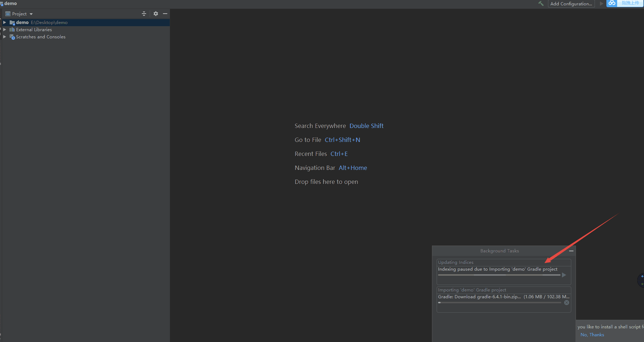The image size is (644, 342).
Task: Click the Background Tasks header
Action: click(x=499, y=251)
